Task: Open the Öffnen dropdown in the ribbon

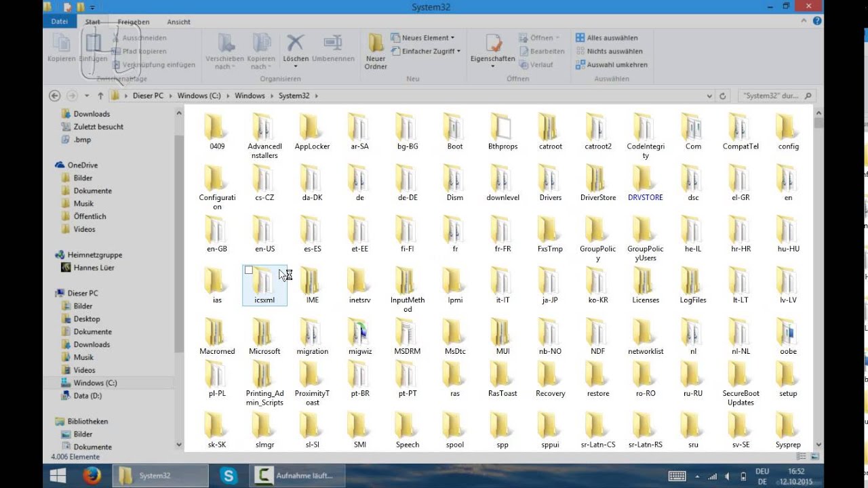Action: (x=540, y=38)
